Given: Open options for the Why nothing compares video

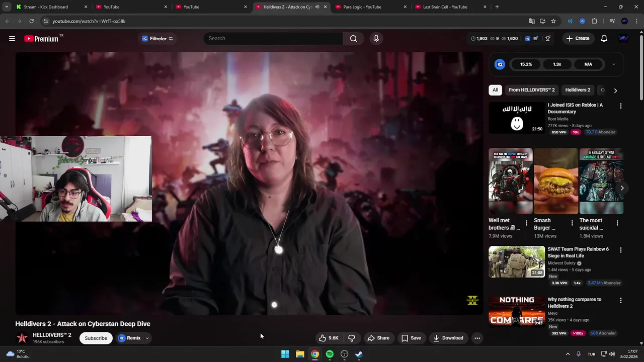Looking at the screenshot, I should coord(620,300).
